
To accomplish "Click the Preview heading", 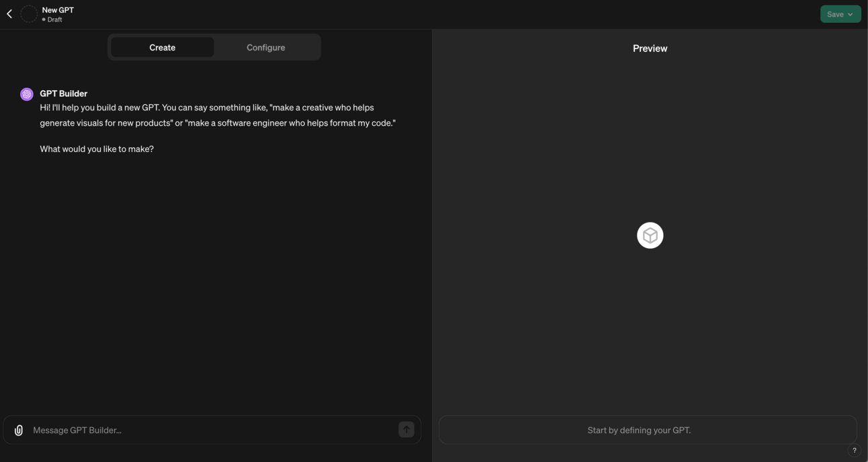I will [650, 48].
